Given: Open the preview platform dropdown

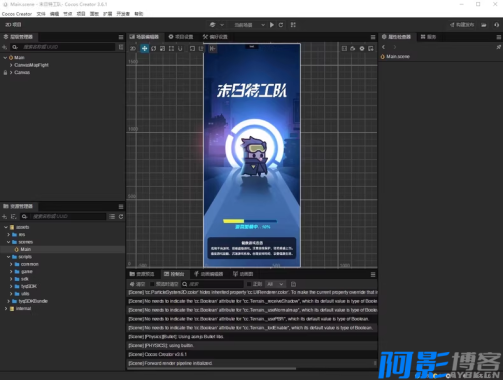Looking at the screenshot, I should [249, 25].
